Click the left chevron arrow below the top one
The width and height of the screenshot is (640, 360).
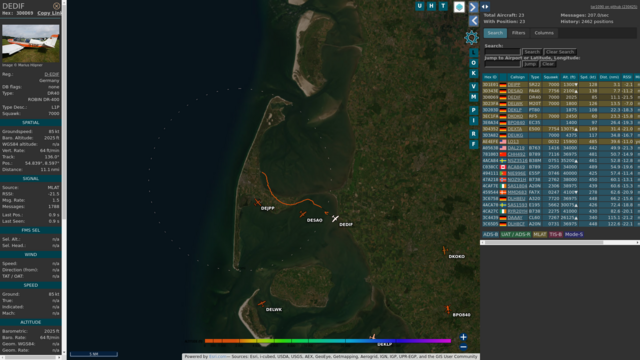point(473,20)
